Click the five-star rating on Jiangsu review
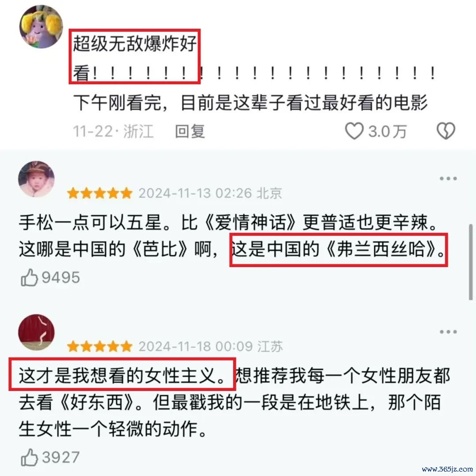476x476 pixels. [x=100, y=346]
